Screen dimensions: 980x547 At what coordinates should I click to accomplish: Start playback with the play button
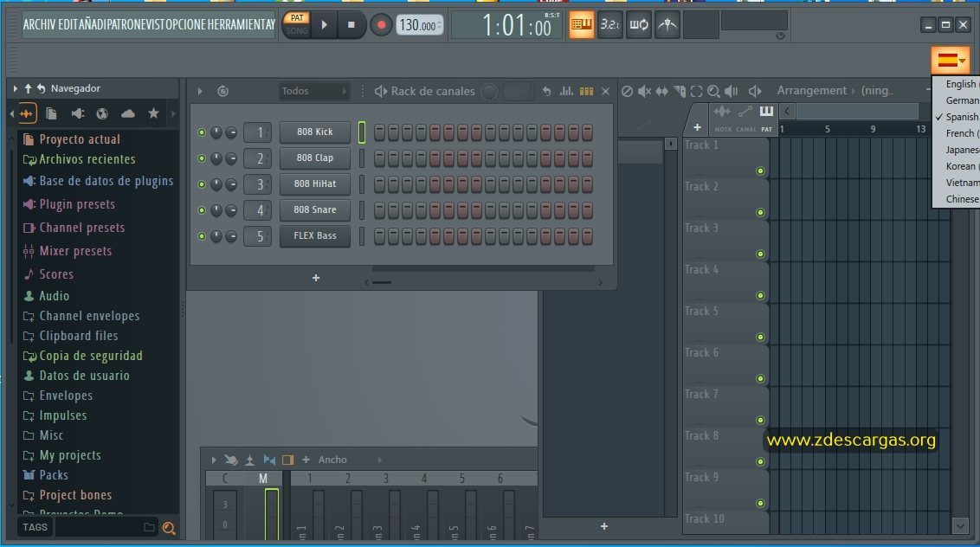point(324,25)
